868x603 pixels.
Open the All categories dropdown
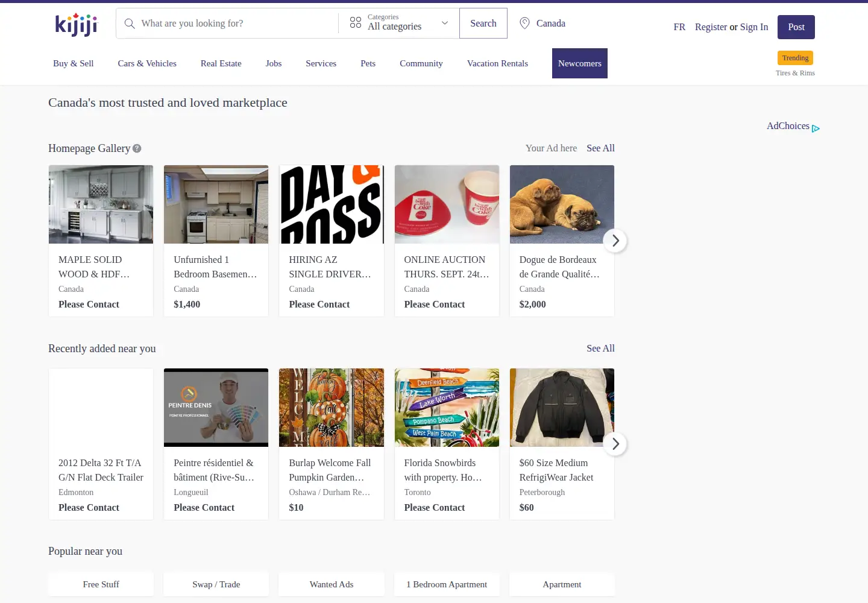399,24
